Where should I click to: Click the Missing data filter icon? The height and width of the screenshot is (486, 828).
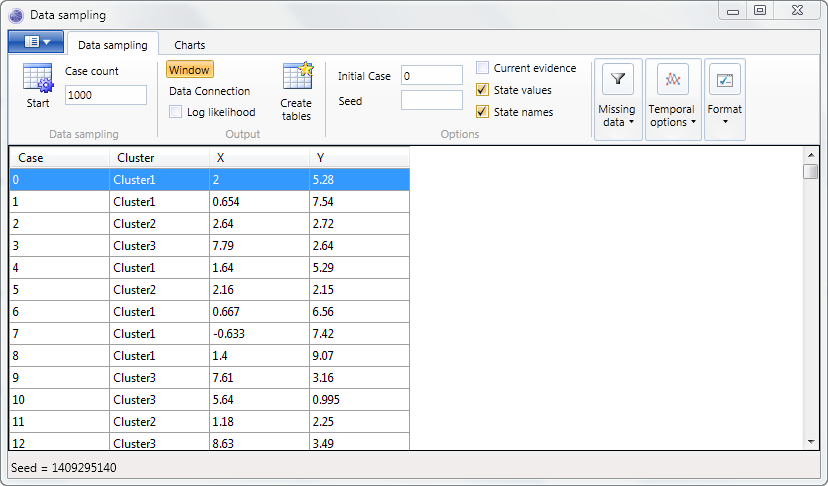[617, 79]
